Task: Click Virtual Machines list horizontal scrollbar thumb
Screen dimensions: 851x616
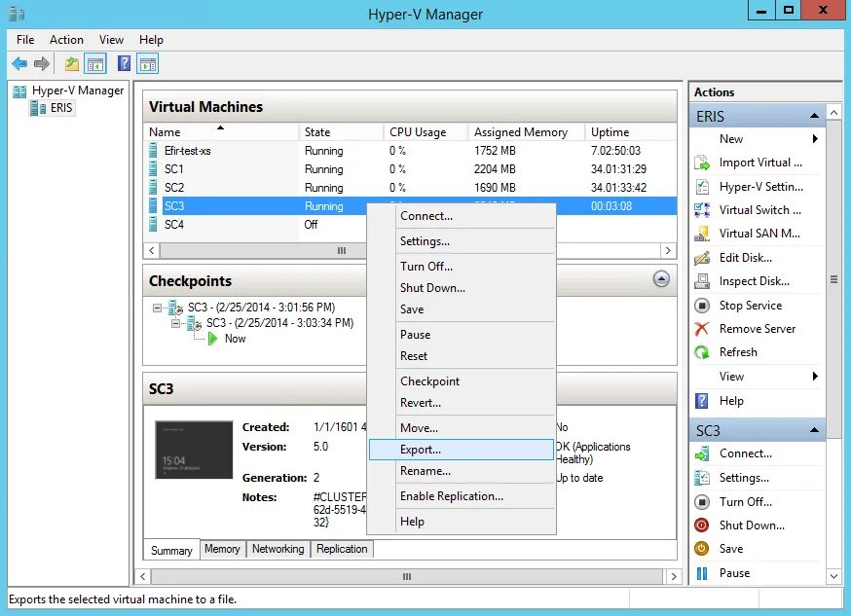Action: click(x=342, y=250)
